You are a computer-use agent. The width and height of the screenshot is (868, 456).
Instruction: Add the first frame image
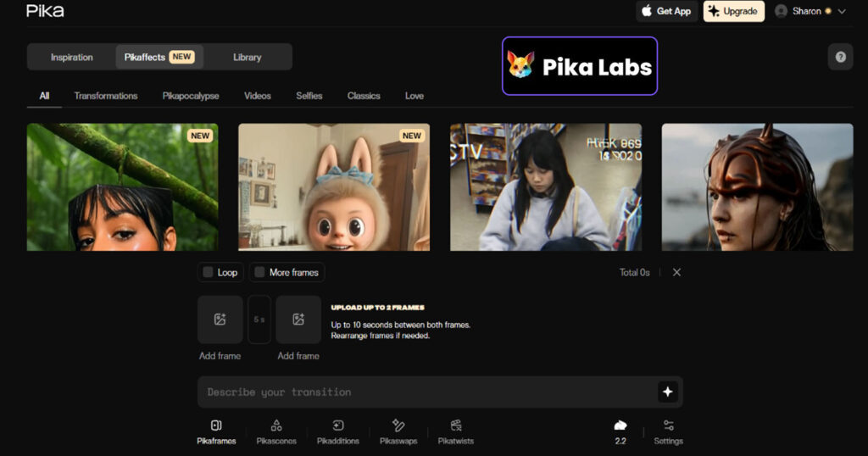pyautogui.click(x=220, y=320)
